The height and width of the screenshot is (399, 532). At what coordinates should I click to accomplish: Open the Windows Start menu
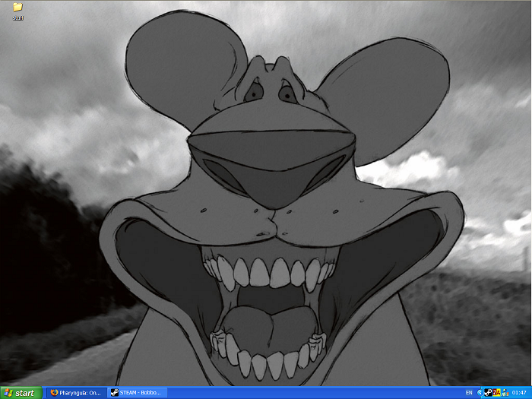(x=21, y=393)
